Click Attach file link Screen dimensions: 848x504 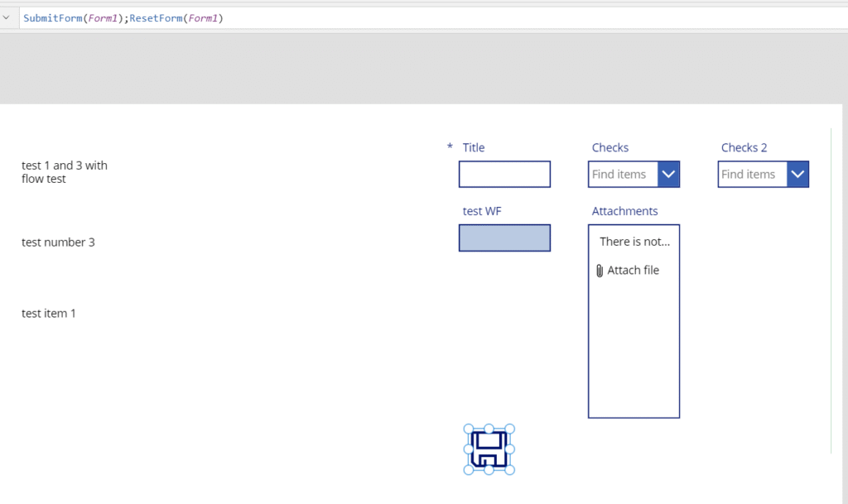633,270
